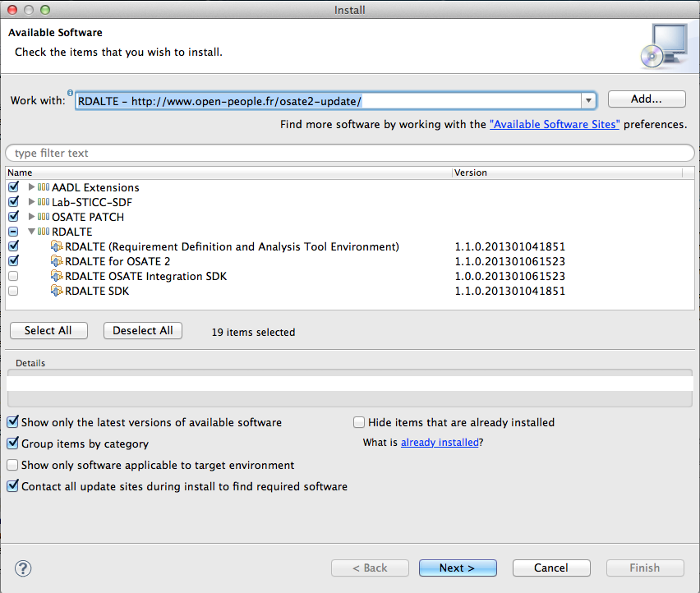Select the AADL Extensions row label
Screen dimensions: 700x593
[x=95, y=187]
